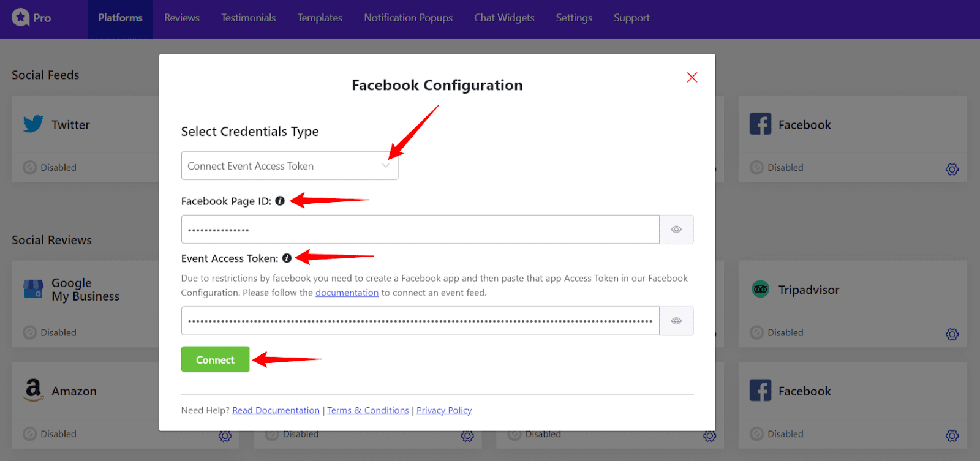The image size is (980, 461).
Task: Open the documentation link in token description
Action: pos(347,293)
